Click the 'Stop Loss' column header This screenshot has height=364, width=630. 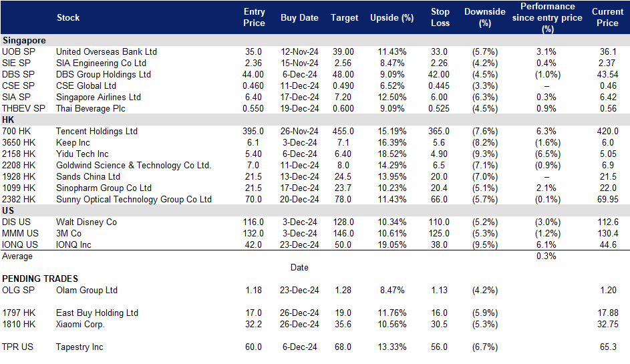pyautogui.click(x=440, y=17)
